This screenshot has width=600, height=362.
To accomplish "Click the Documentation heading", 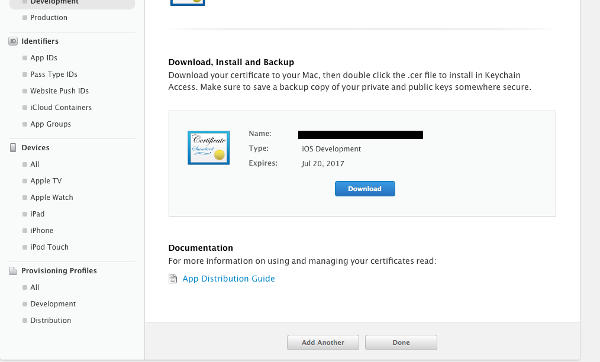I will point(201,248).
